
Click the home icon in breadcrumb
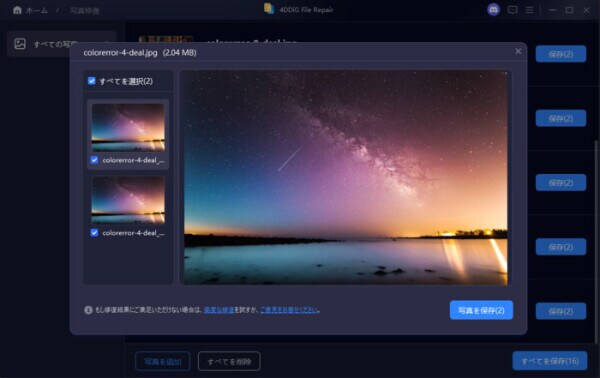click(17, 10)
